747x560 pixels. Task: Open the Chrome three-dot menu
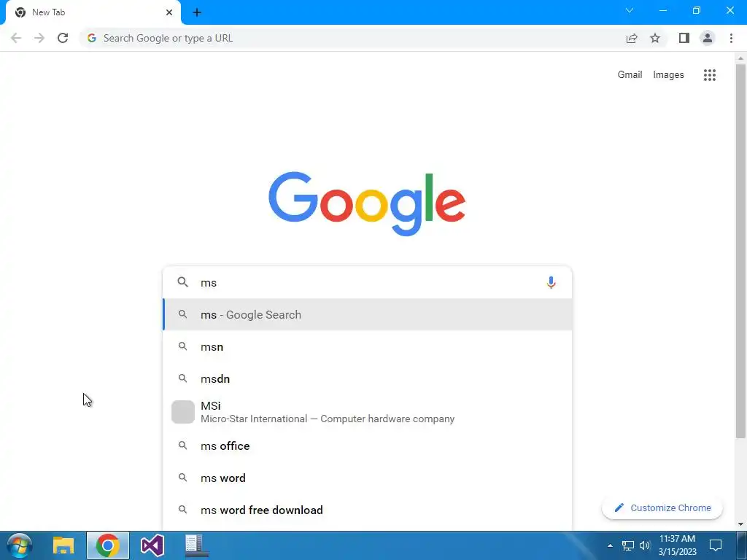(x=731, y=38)
